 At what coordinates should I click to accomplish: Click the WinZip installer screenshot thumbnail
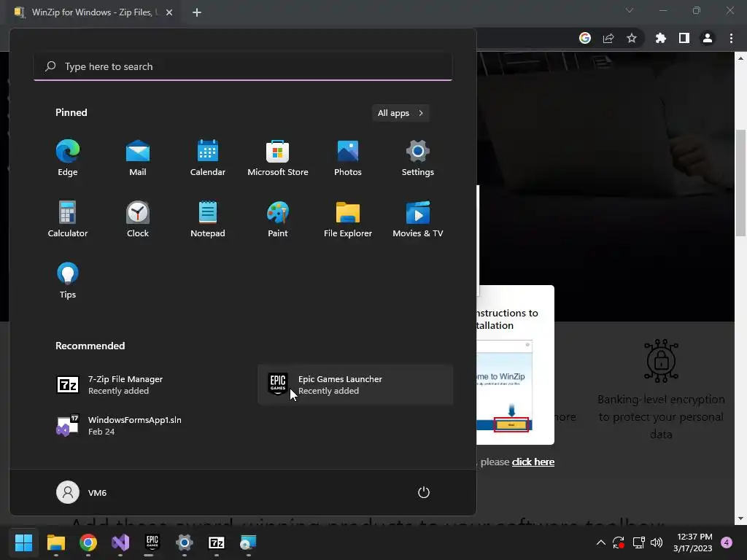[505, 386]
